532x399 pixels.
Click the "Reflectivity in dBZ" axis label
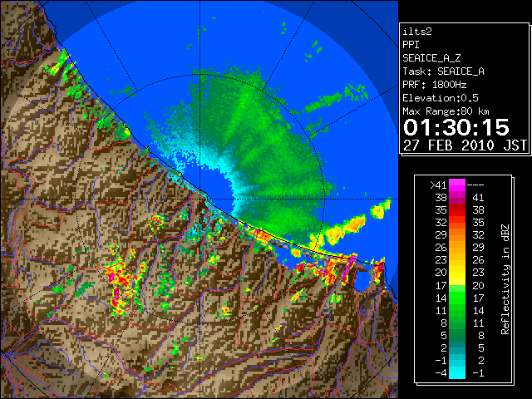[505, 279]
